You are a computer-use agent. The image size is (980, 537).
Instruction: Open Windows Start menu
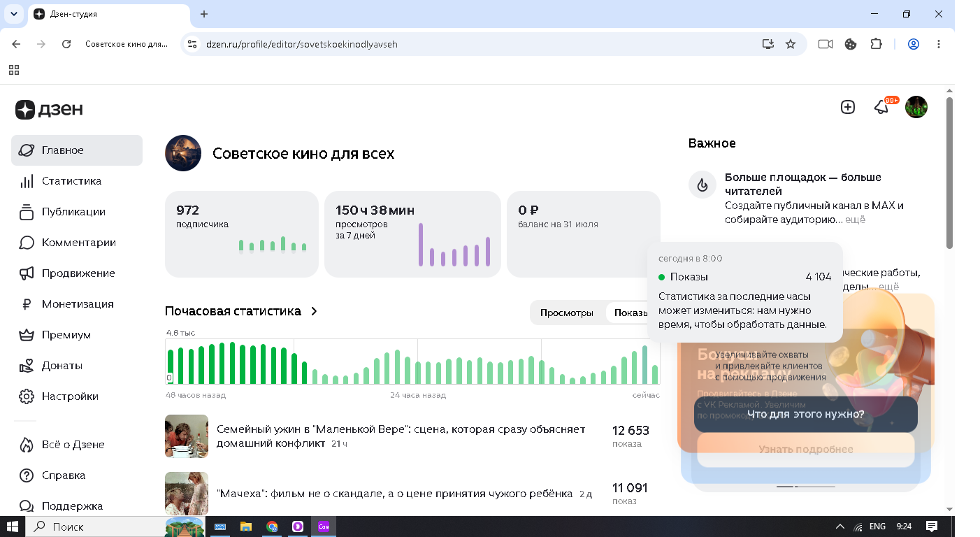click(13, 527)
